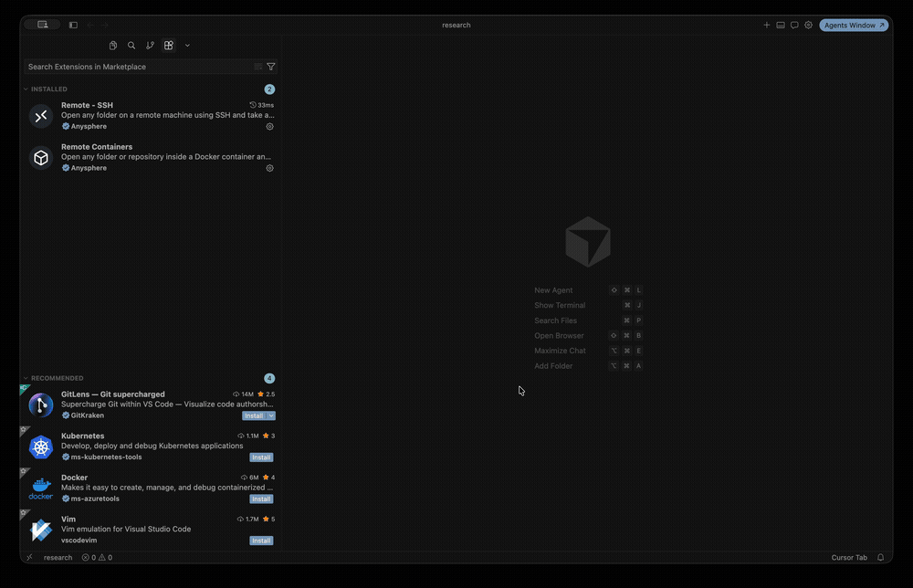
Task: Click Search Files in welcome area
Action: click(555, 320)
